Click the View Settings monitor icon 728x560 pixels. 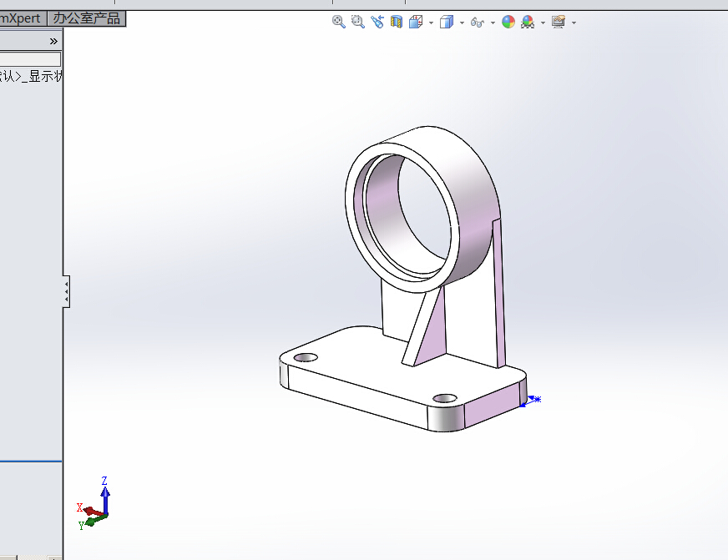coord(558,22)
